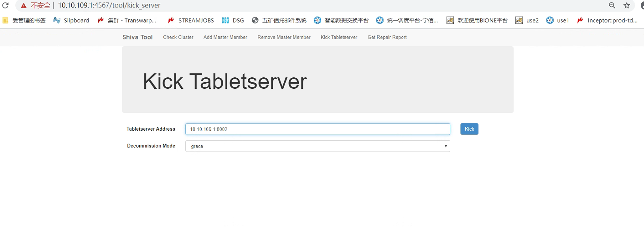
Task: Open the 受管理的书签 bookmarks folder
Action: point(24,21)
